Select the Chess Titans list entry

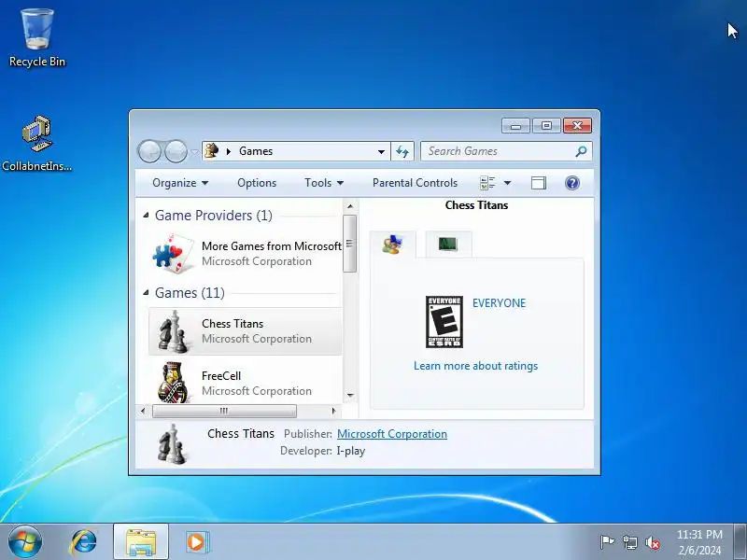point(246,331)
